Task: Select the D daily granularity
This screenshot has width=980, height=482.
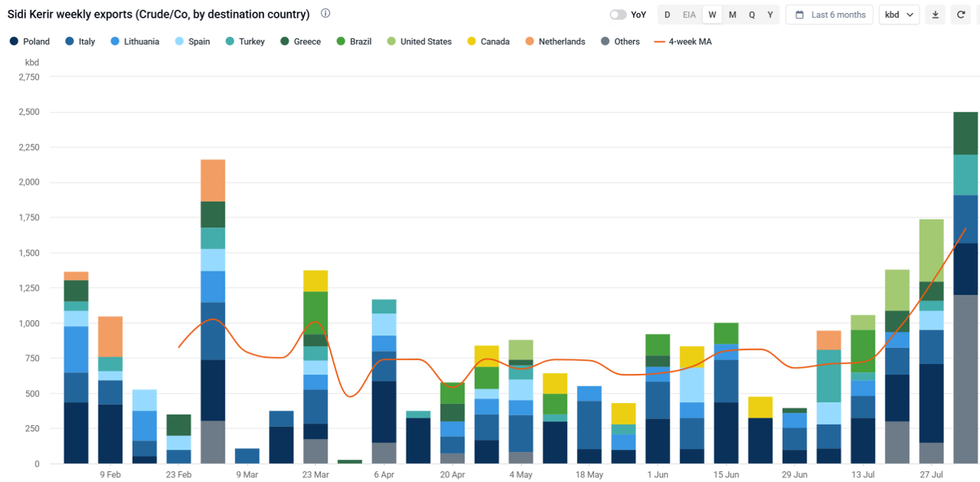Action: pyautogui.click(x=668, y=15)
